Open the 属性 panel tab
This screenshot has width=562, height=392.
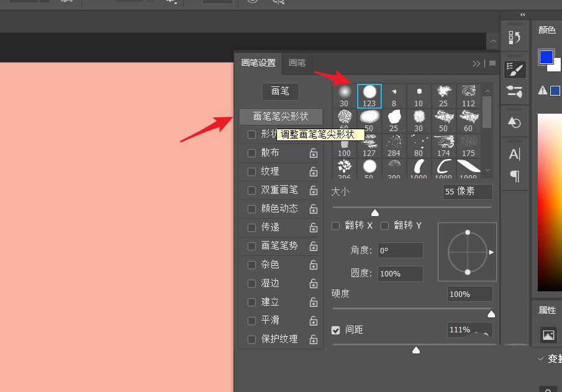(x=547, y=310)
